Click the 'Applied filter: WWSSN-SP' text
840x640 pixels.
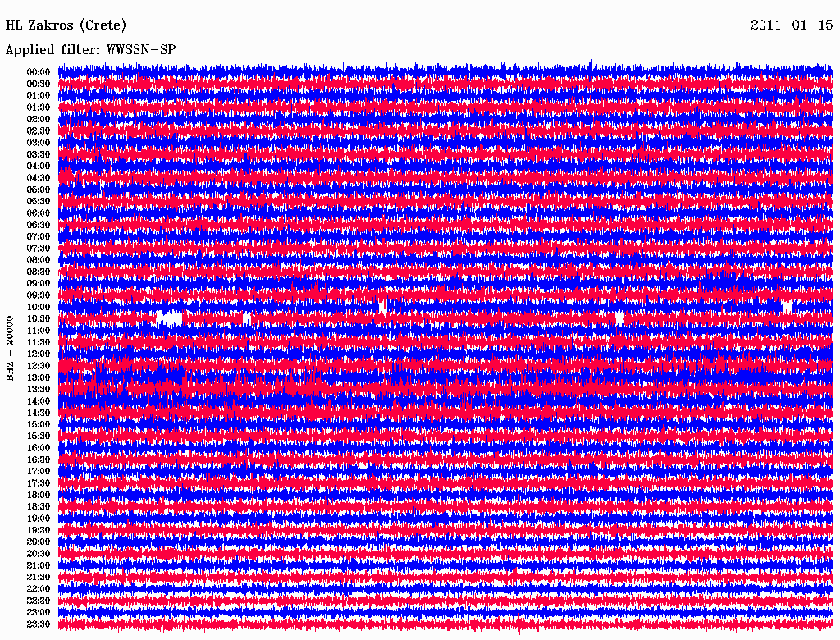point(90,50)
